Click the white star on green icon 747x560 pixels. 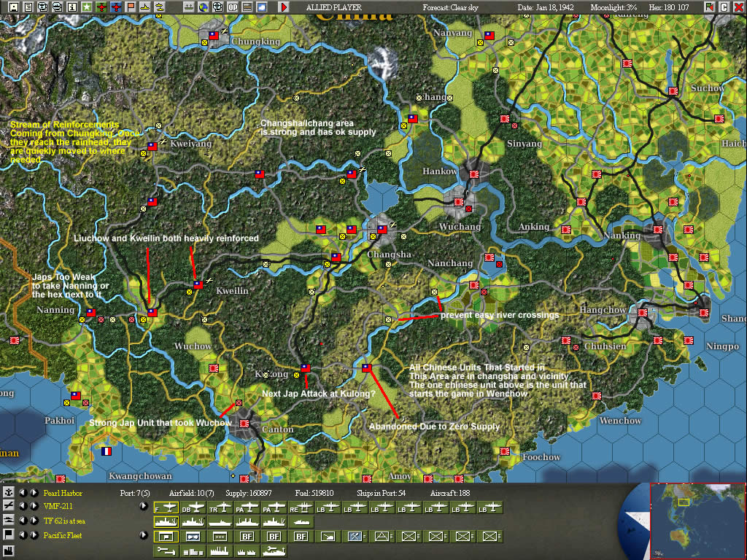tap(86, 7)
